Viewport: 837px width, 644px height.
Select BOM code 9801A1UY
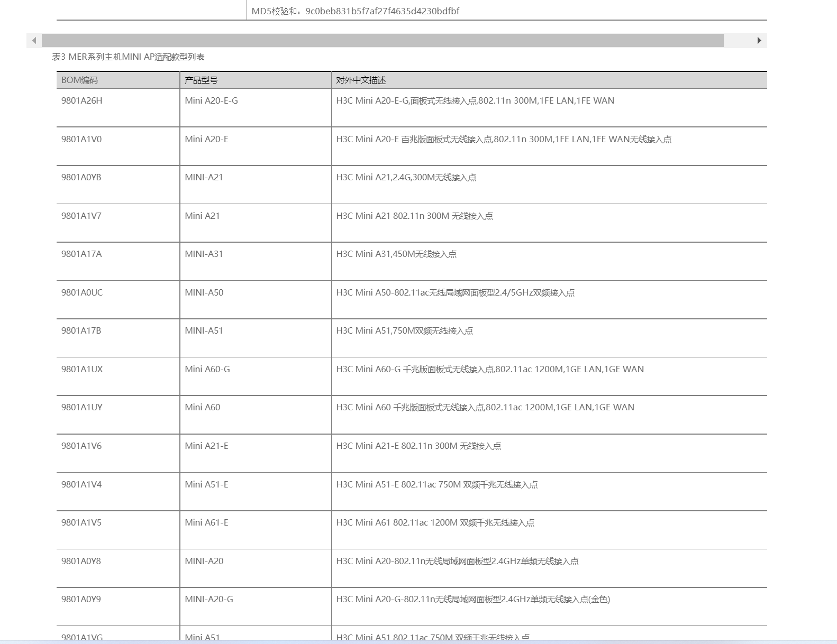pos(82,407)
